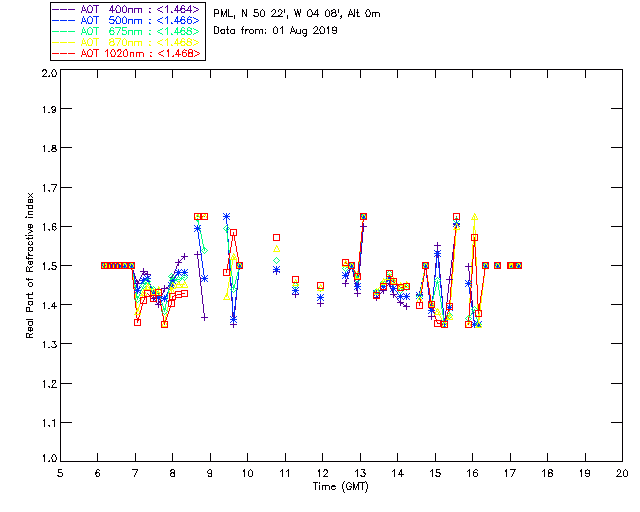Click the y-axis label 2.0

tap(49, 73)
